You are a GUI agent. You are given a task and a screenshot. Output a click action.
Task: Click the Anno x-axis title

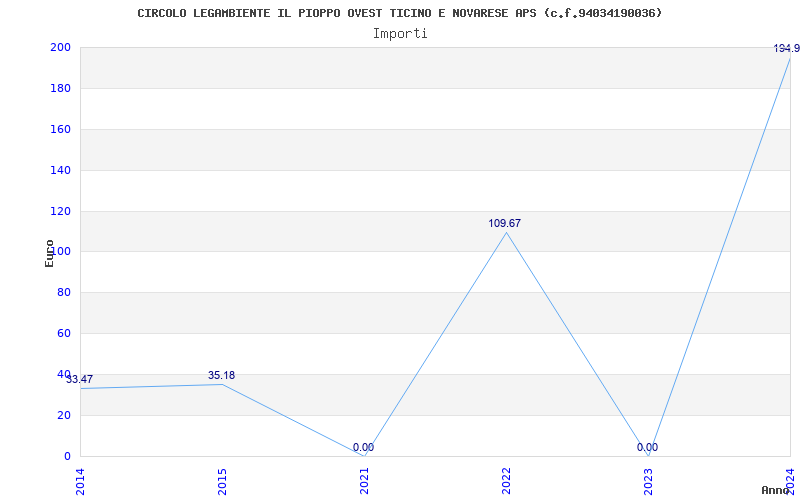tap(776, 490)
